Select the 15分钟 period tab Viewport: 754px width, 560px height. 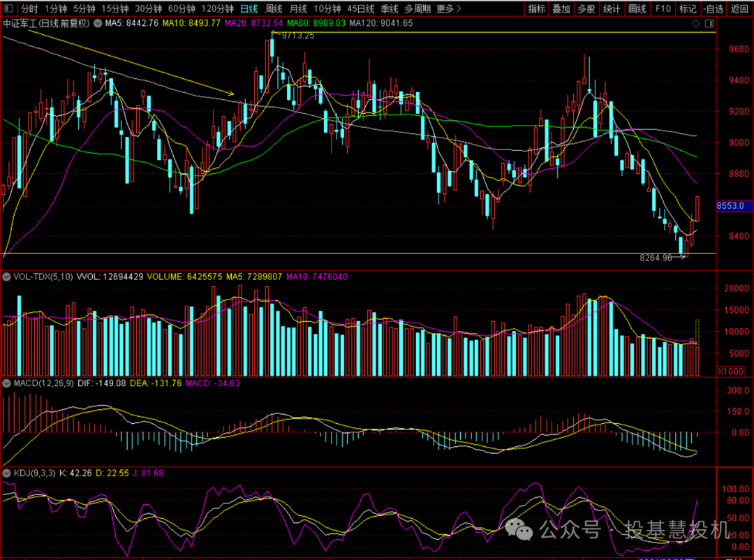(115, 8)
